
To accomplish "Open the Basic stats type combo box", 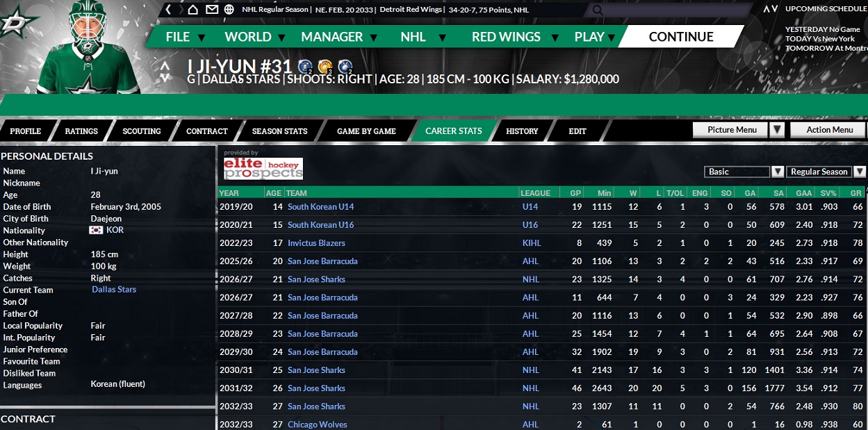I will (737, 172).
